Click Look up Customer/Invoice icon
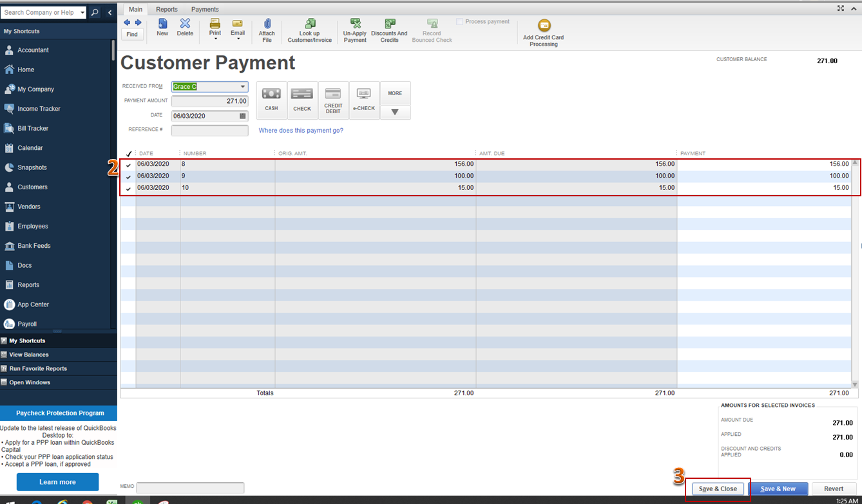Image resolution: width=862 pixels, height=504 pixels. [x=310, y=24]
